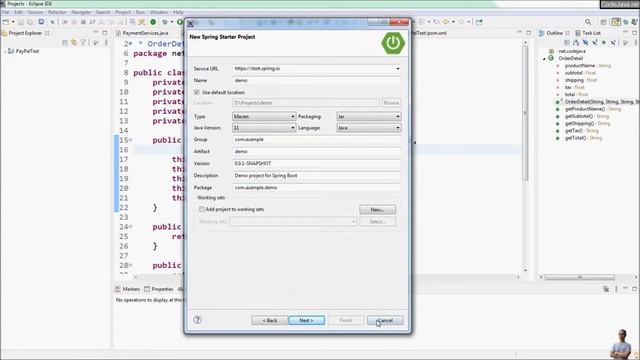Switch to the Task List tab

588,33
